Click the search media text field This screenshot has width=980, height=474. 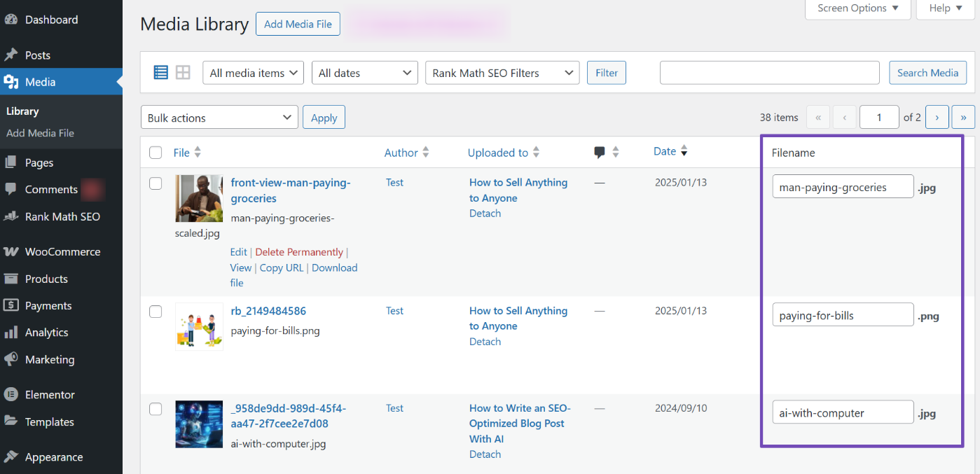[x=769, y=73]
